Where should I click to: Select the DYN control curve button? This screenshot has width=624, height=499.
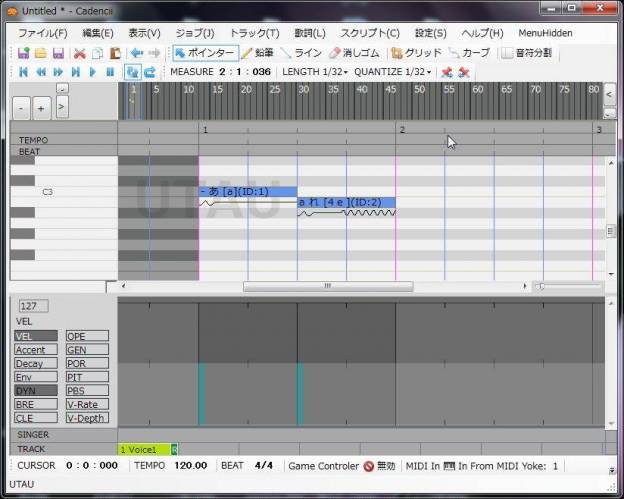click(36, 391)
